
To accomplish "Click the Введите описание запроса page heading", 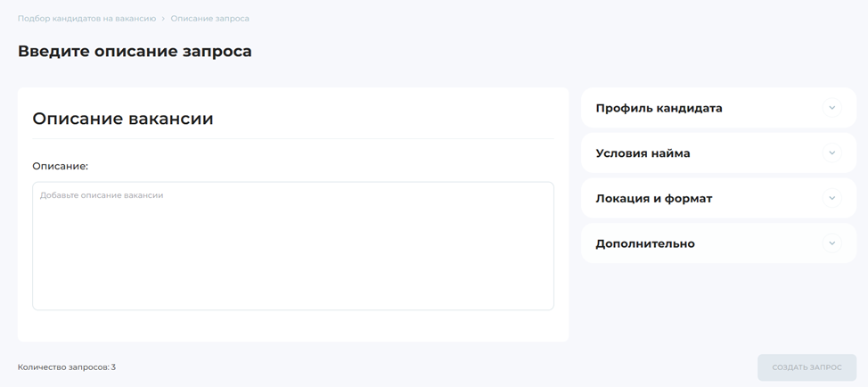I will [x=135, y=51].
